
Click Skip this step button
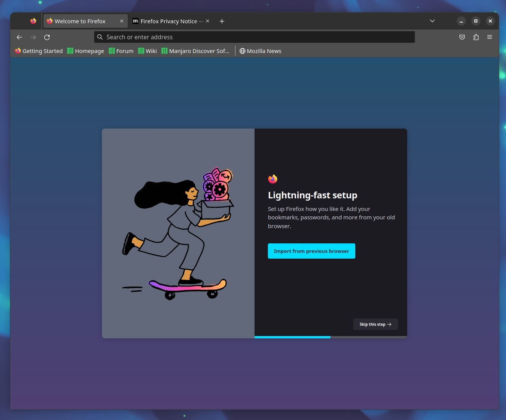375,324
